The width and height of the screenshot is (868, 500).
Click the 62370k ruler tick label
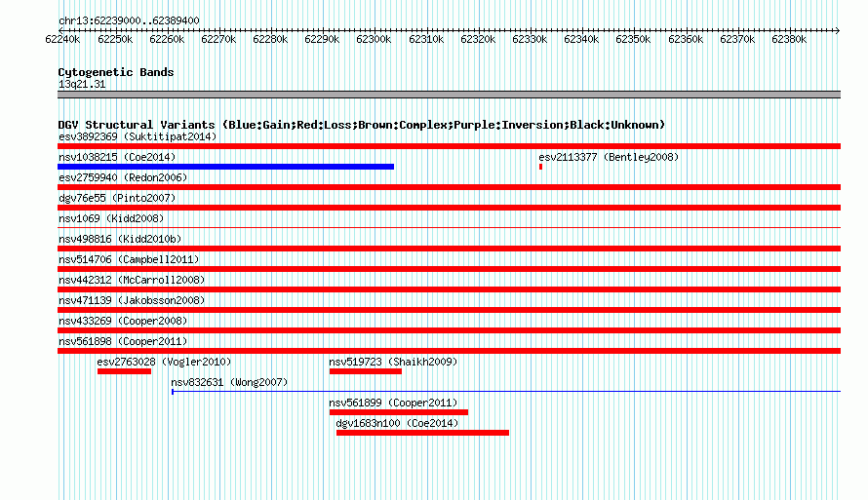(737, 39)
